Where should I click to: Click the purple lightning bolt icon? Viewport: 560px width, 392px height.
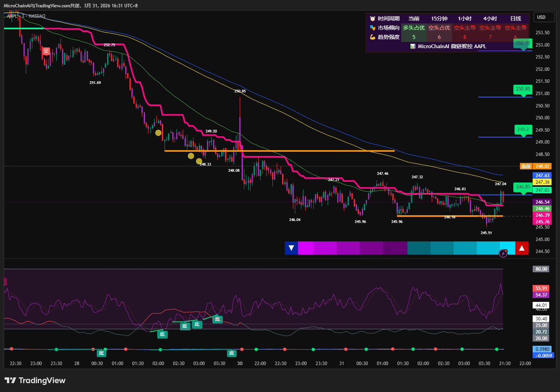pos(503,253)
